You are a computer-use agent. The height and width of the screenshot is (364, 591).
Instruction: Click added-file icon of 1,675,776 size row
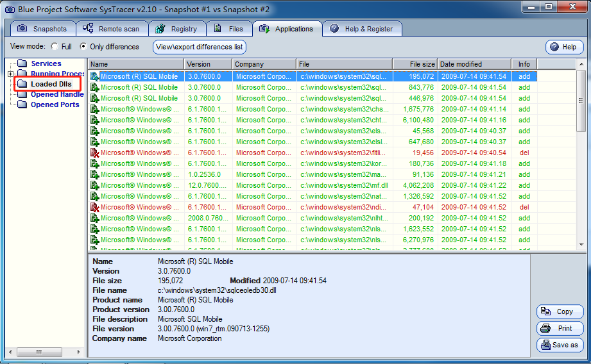[94, 110]
